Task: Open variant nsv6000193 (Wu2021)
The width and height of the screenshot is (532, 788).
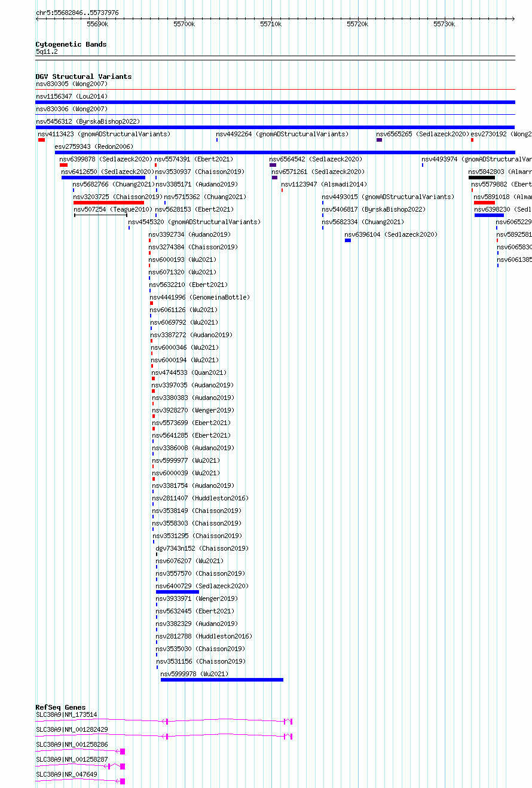Action: 183,259
